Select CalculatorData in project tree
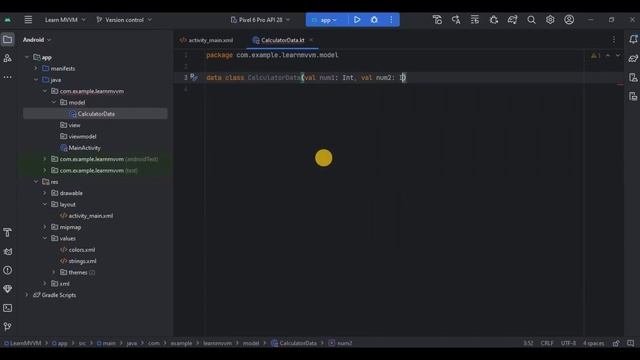Screen dimensions: 640x360 pyautogui.click(x=96, y=114)
